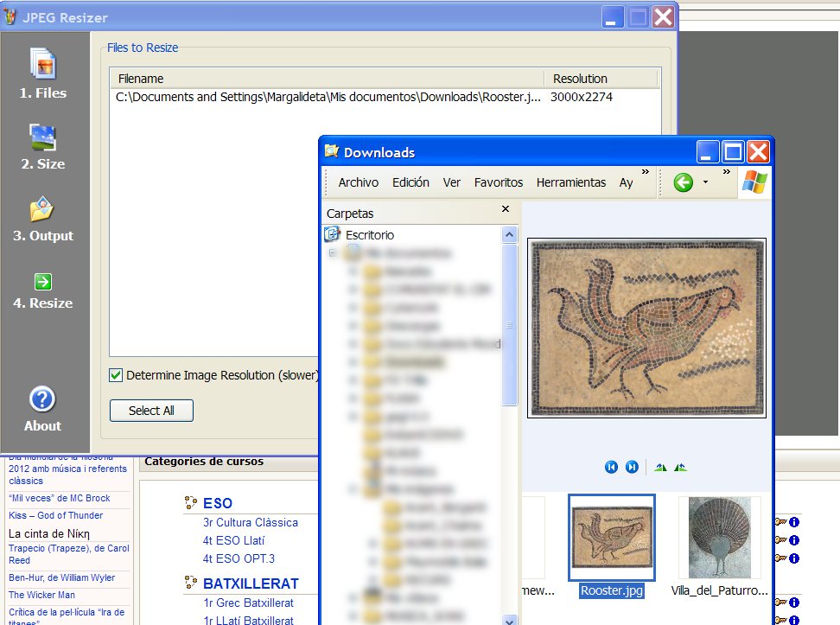
Task: Open the Favoritos menu
Action: pyautogui.click(x=499, y=182)
